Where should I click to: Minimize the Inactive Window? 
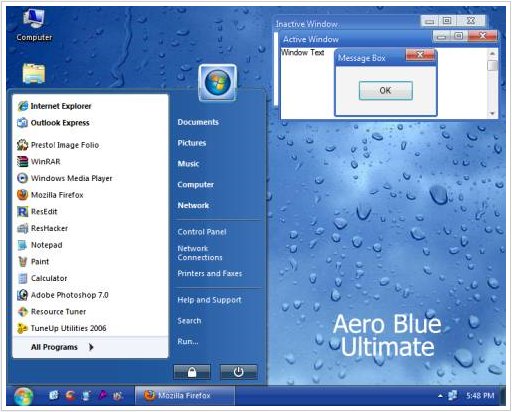(x=430, y=21)
